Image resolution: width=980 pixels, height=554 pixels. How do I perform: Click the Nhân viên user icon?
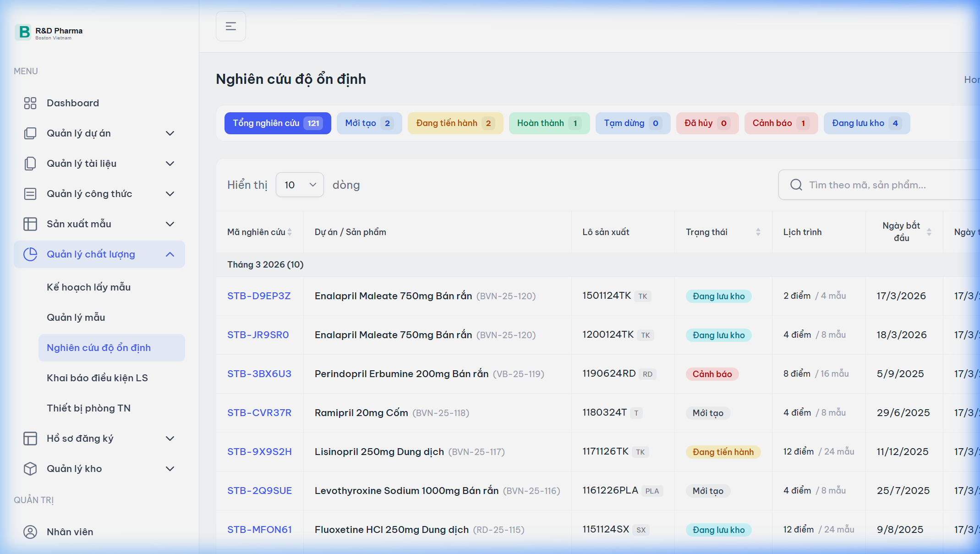[x=30, y=532]
